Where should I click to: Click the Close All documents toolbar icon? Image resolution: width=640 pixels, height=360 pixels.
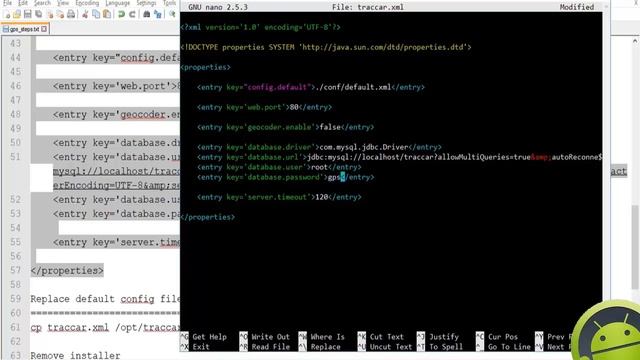[60, 14]
